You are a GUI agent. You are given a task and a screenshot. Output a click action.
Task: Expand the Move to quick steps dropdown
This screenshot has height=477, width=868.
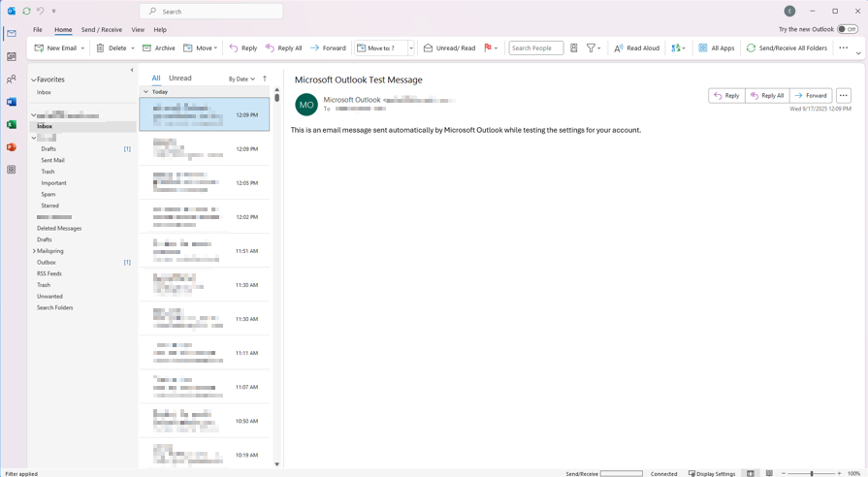click(411, 48)
